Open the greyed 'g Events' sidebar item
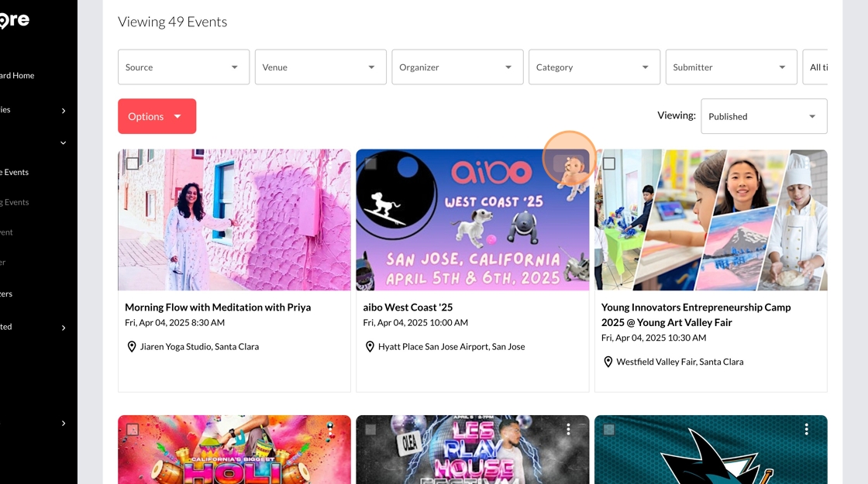 [15, 202]
